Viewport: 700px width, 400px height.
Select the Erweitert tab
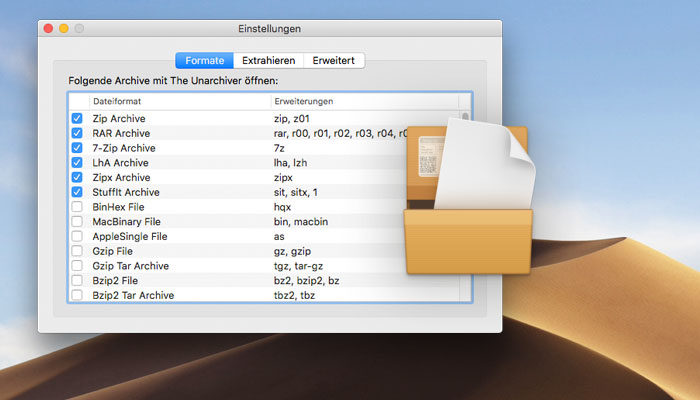[x=333, y=60]
